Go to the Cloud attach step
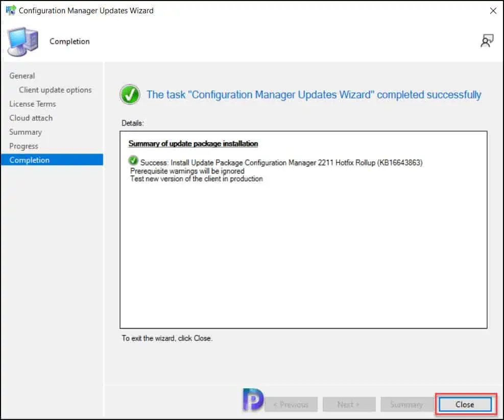Image resolution: width=504 pixels, height=420 pixels. pos(31,118)
